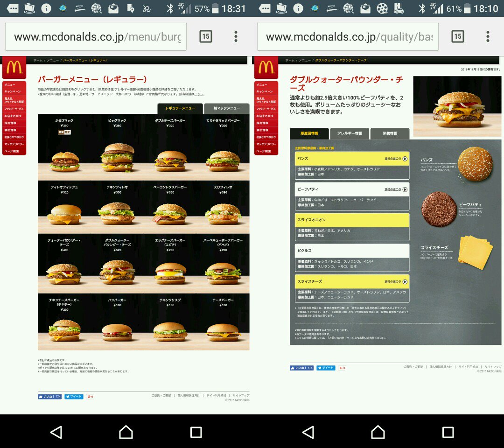Click the ツイート button on the ingredient page
504x448 pixels.
coord(326,368)
